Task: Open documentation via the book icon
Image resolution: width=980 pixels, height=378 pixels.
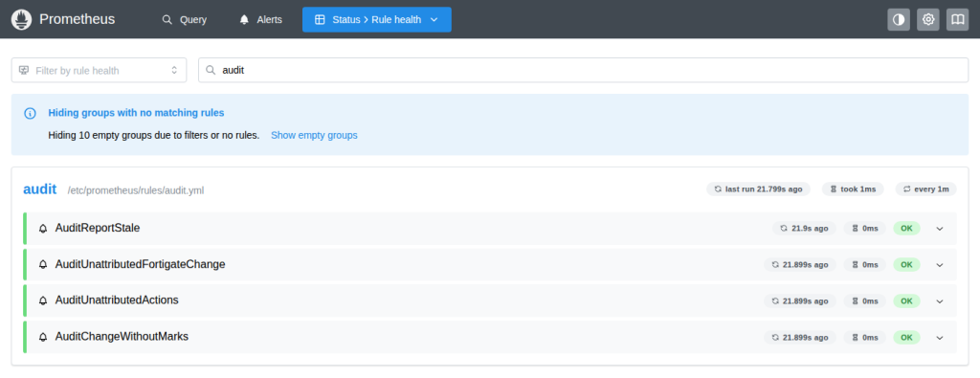Action: tap(957, 19)
